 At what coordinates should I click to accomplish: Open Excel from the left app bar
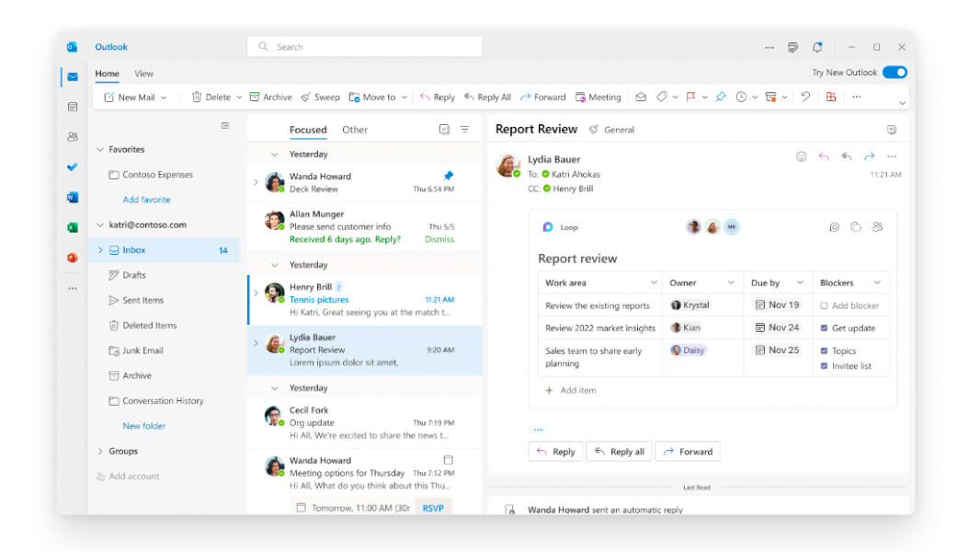[72, 225]
